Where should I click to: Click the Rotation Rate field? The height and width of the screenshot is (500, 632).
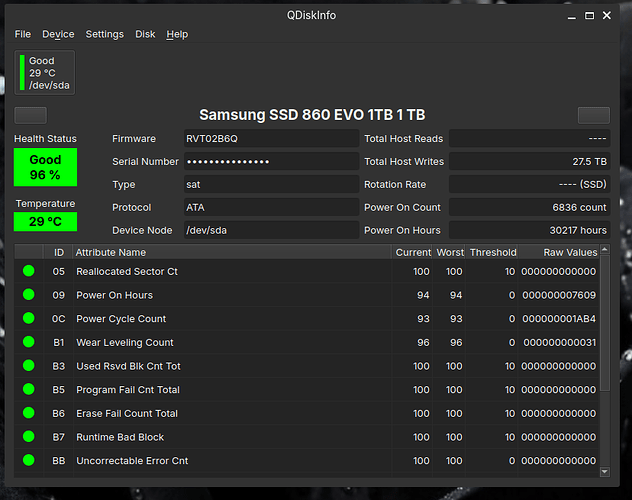coord(529,185)
